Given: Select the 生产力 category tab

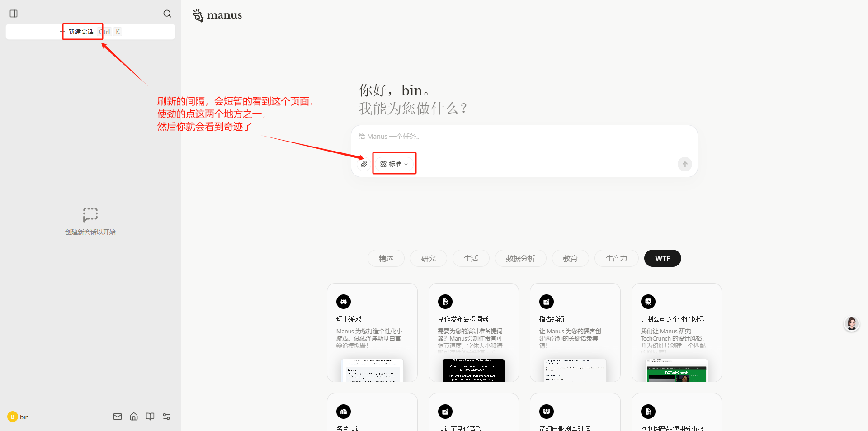Looking at the screenshot, I should click(x=617, y=258).
